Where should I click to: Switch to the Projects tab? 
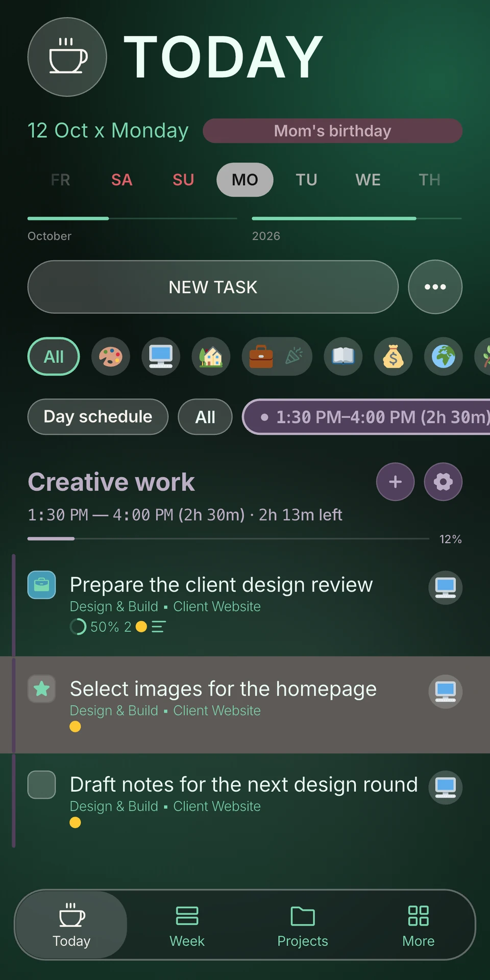pos(303,925)
